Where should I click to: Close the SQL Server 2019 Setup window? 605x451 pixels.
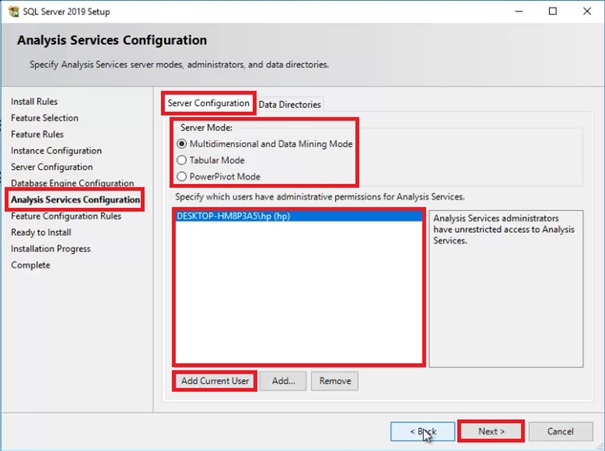587,12
